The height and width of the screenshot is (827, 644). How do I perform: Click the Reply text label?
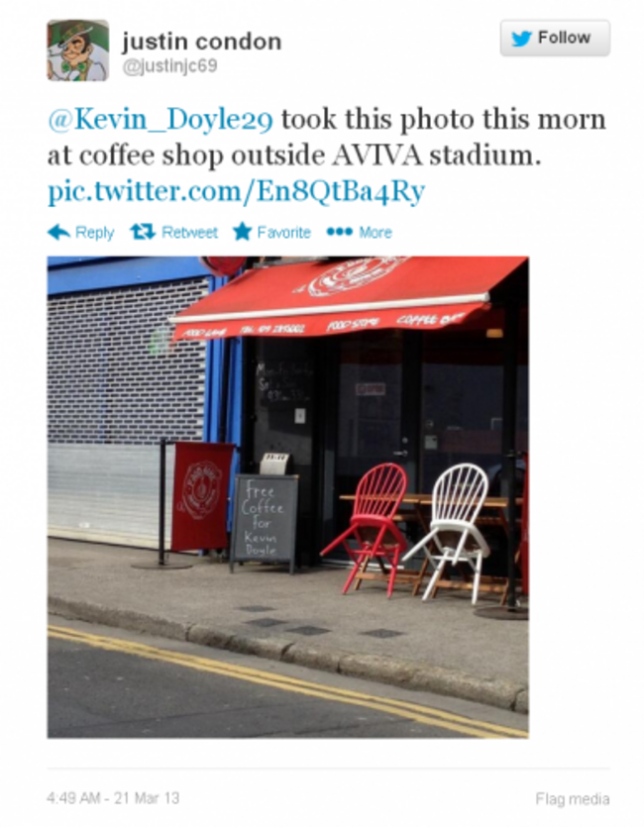coord(94,233)
